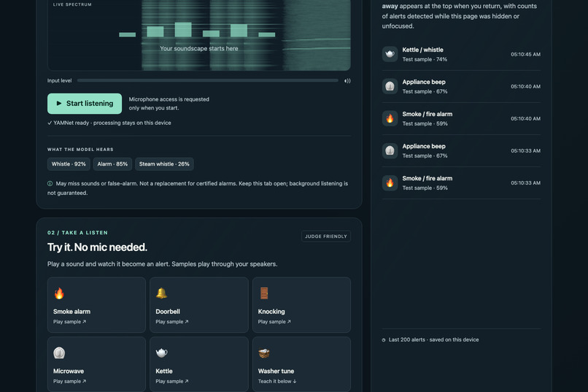This screenshot has height=392, width=588.
Task: Click the microwave icon on Microwave card
Action: coord(59,353)
